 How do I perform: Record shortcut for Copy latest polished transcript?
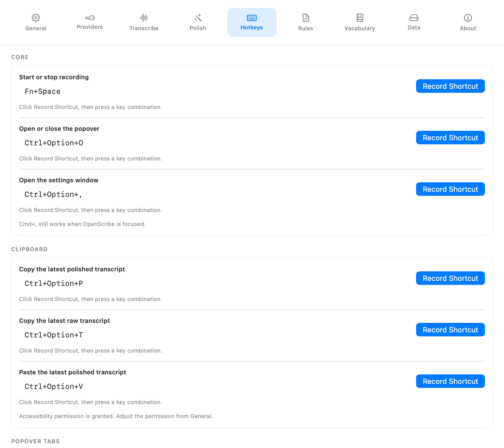pyautogui.click(x=451, y=278)
